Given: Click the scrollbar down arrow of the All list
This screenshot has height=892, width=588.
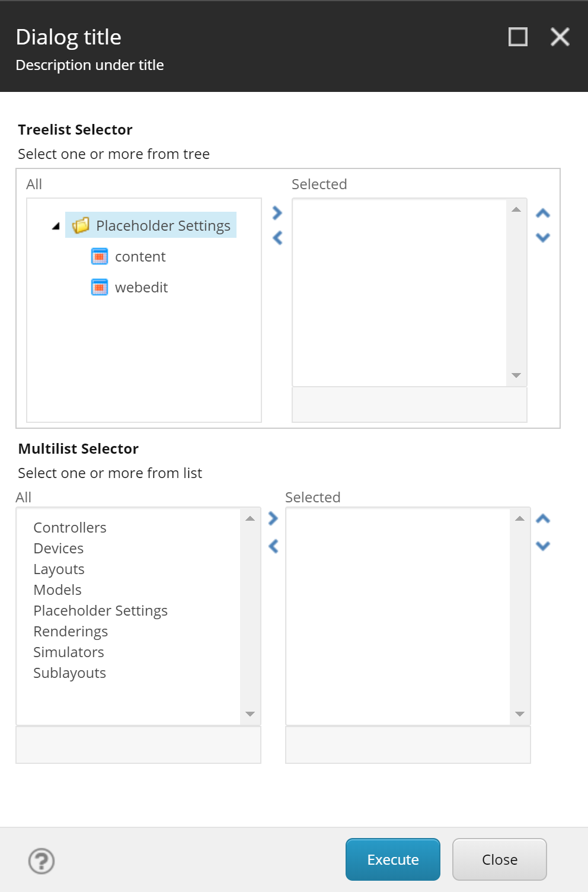Looking at the screenshot, I should tap(250, 715).
